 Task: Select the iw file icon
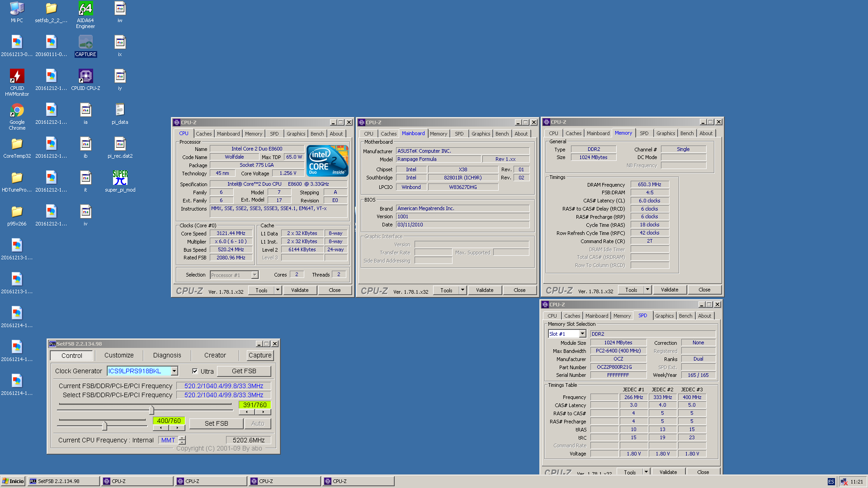coord(120,12)
